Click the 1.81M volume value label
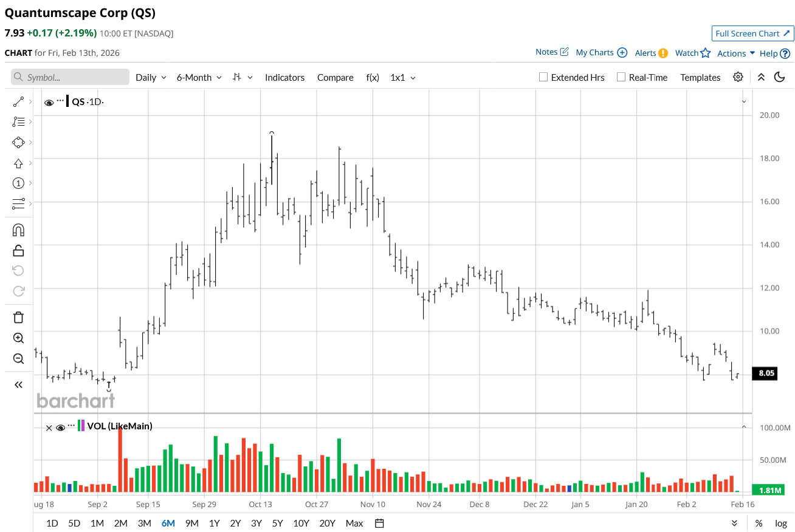The height and width of the screenshot is (532, 795). (x=767, y=490)
